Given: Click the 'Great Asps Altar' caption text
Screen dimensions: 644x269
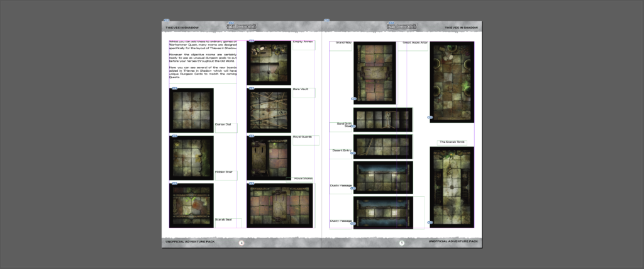Looking at the screenshot, I should pyautogui.click(x=415, y=43).
